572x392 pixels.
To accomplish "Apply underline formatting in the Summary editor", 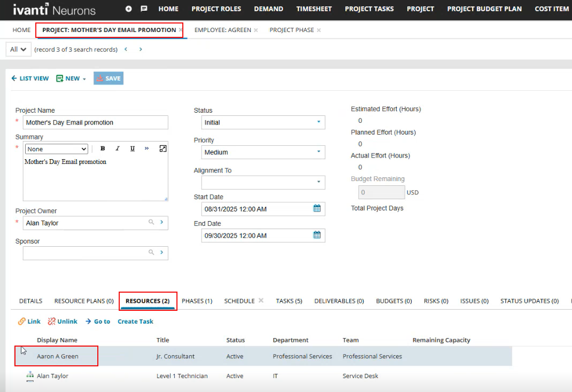I will (x=132, y=148).
